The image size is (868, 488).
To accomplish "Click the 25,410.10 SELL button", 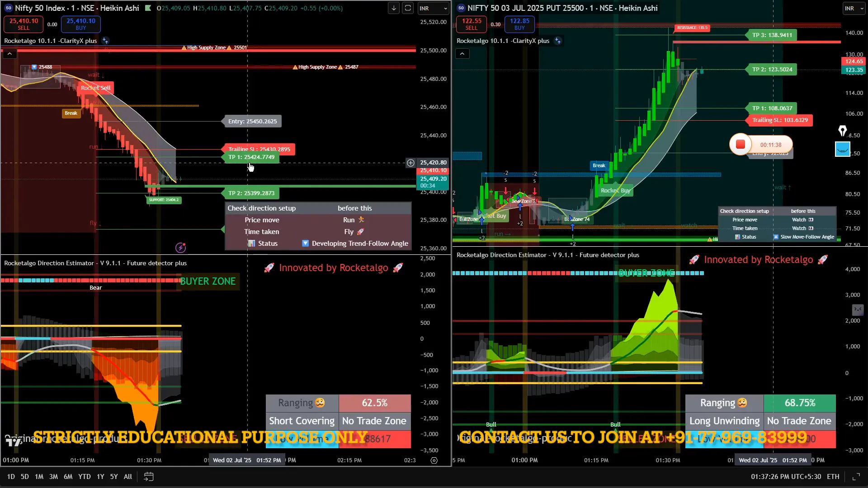I will point(24,24).
